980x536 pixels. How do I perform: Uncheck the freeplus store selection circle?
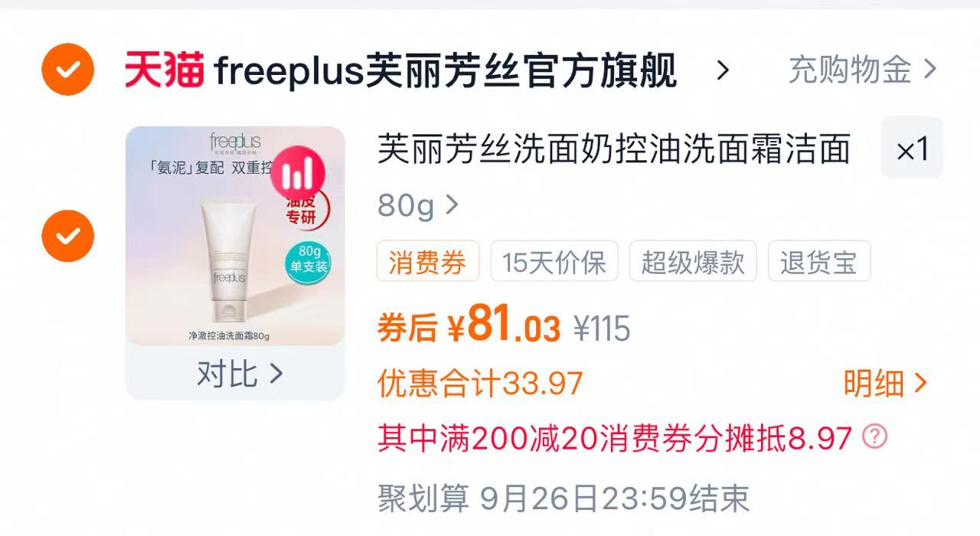click(x=68, y=70)
